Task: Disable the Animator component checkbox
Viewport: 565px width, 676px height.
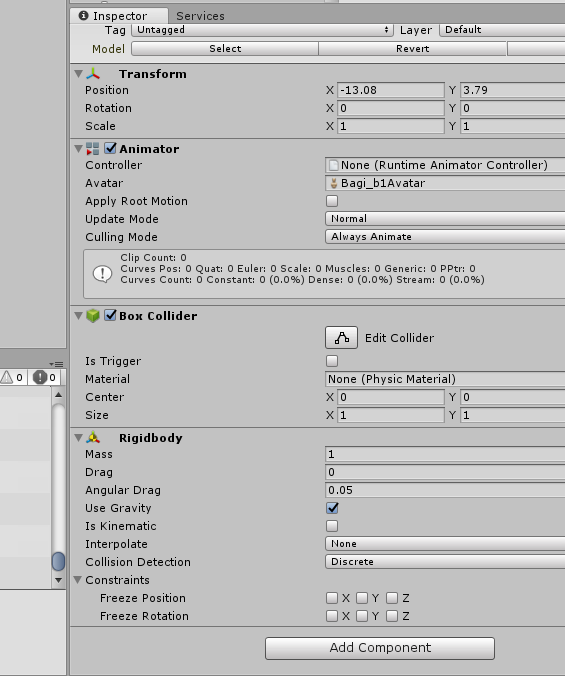Action: pyautogui.click(x=110, y=148)
